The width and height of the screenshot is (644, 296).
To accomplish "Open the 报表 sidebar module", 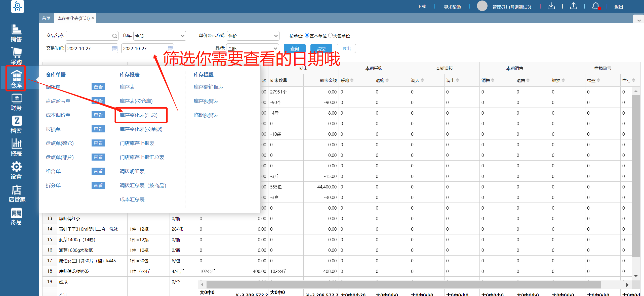I will click(x=16, y=147).
